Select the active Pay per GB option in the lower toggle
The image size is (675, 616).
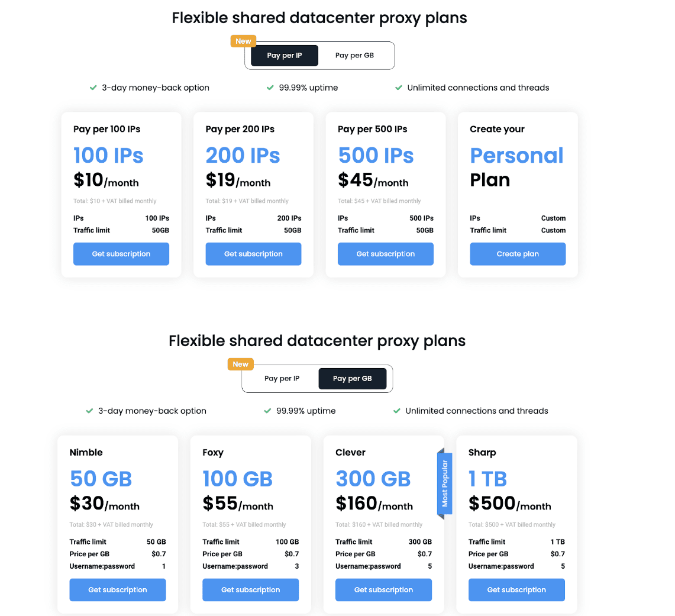pos(352,379)
